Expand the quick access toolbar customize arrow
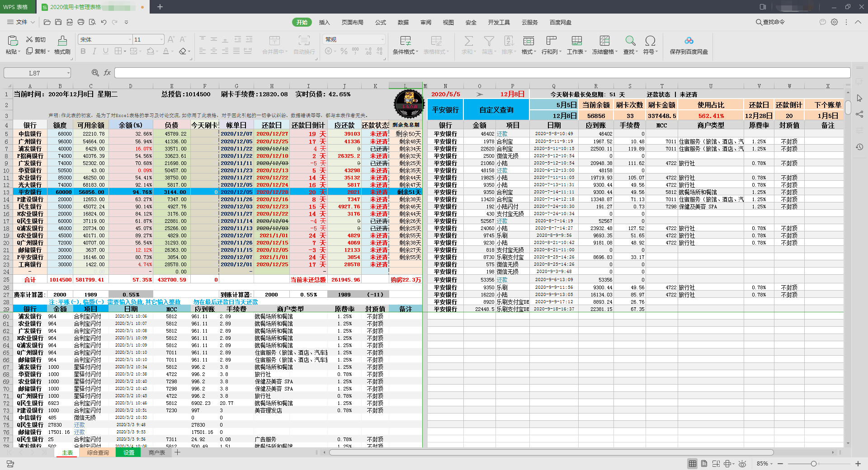 [126, 22]
